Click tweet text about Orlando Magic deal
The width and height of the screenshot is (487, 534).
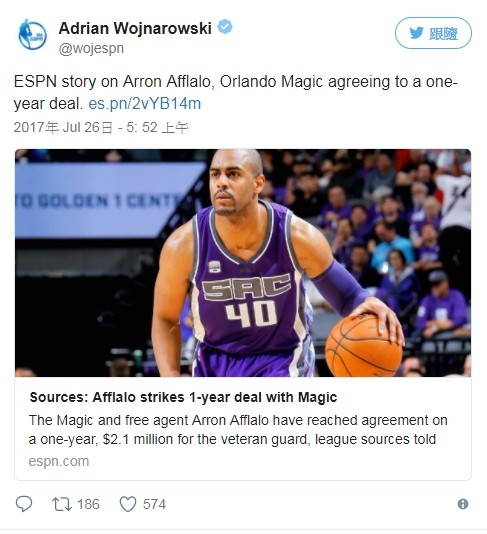[x=235, y=93]
